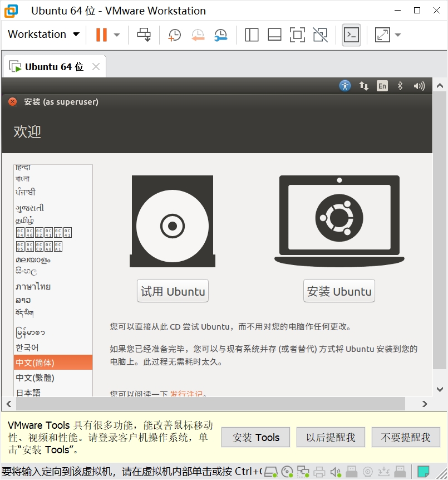Screen dimensions: 448x480
Task: Toggle the library sidebar panel icon
Action: click(x=252, y=35)
